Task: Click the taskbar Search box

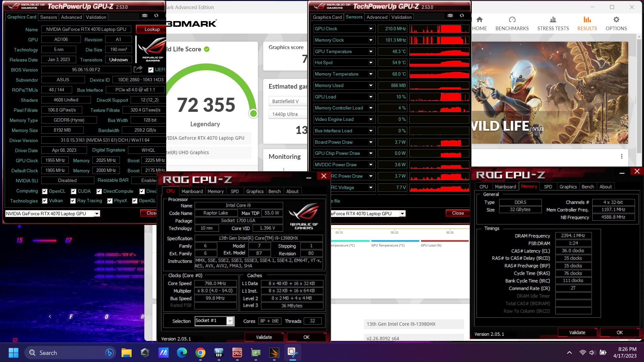Action: coord(70,353)
